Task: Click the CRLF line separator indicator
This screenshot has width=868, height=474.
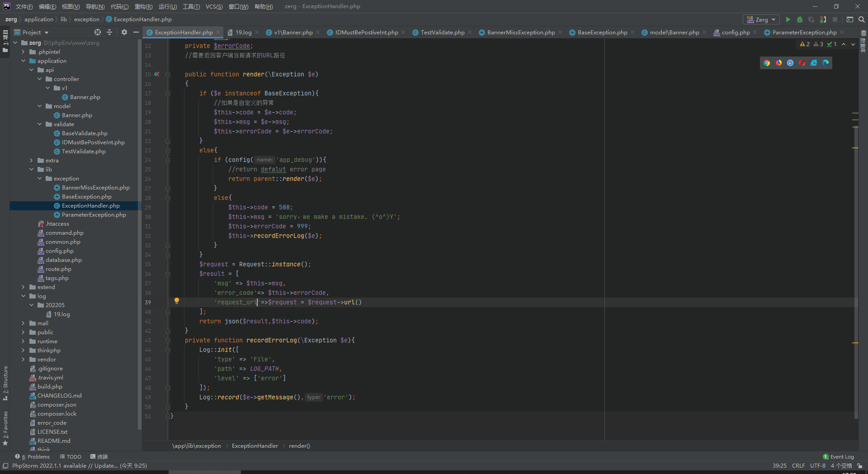Action: 798,466
